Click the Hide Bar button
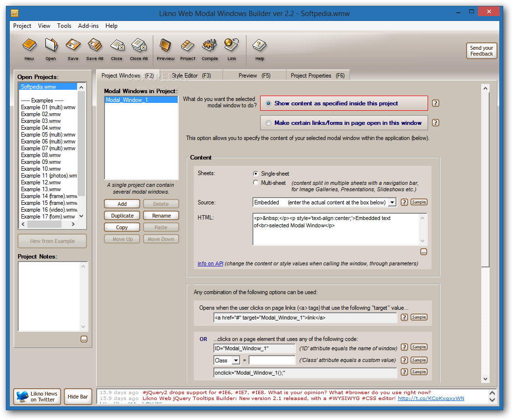Viewport: 513px width, 420px height. click(78, 397)
